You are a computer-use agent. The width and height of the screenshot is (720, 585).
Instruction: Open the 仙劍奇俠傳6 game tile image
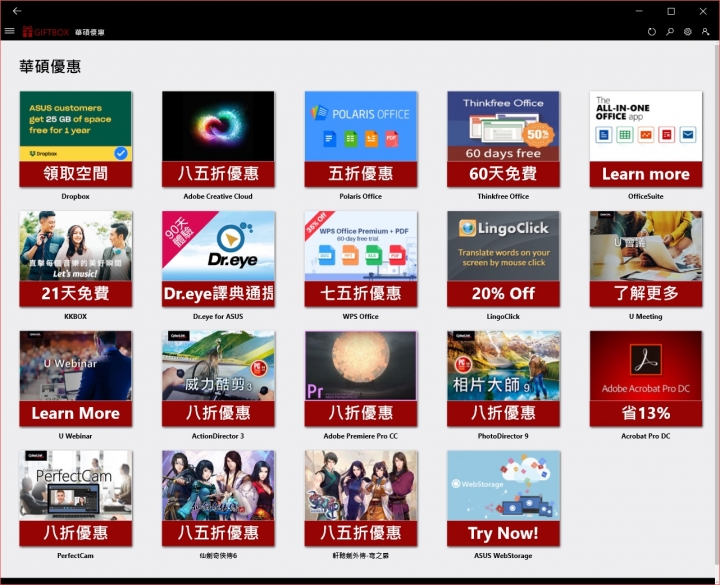(218, 486)
